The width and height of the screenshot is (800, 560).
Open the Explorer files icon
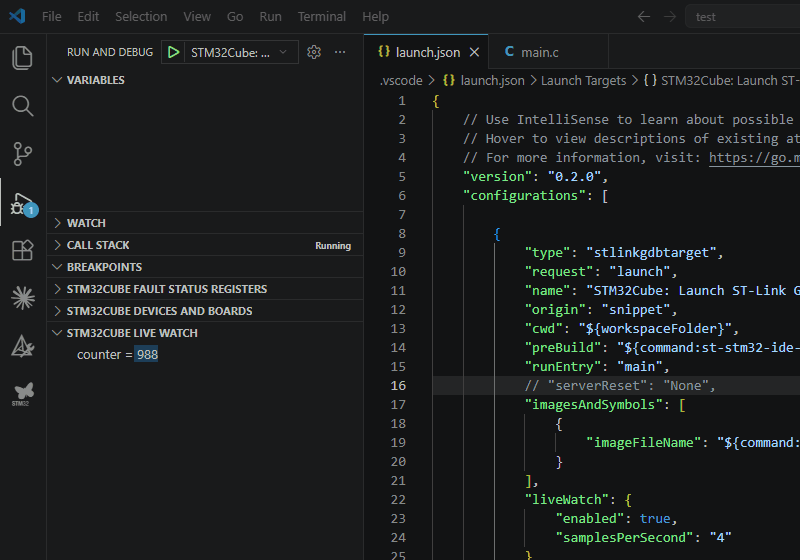(22, 58)
